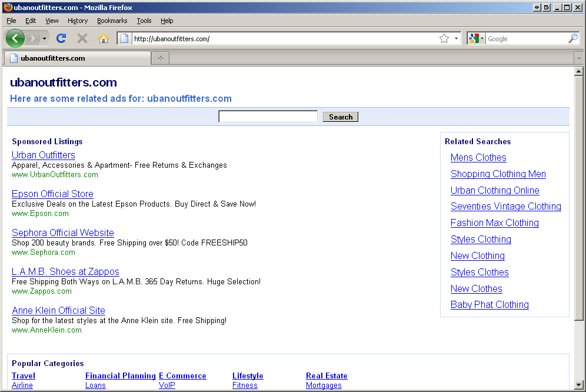
Task: Open the Travel category link
Action: 24,376
